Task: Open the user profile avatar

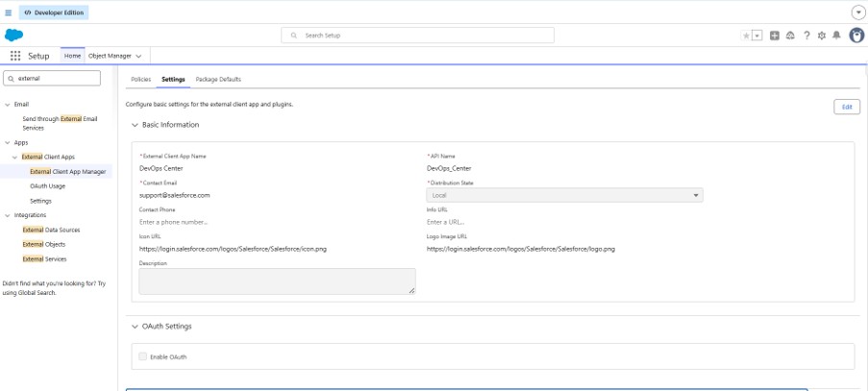Action: [x=856, y=36]
